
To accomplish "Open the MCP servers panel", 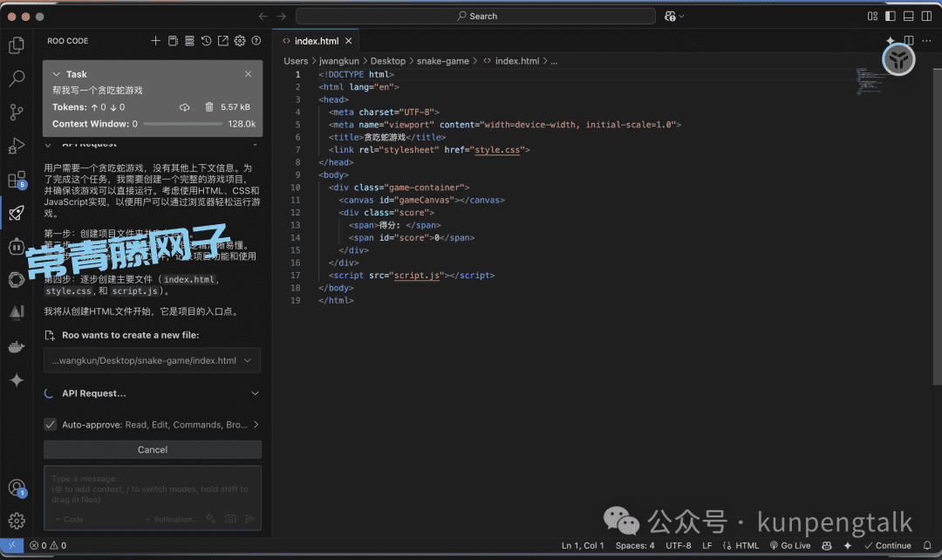I will point(190,40).
